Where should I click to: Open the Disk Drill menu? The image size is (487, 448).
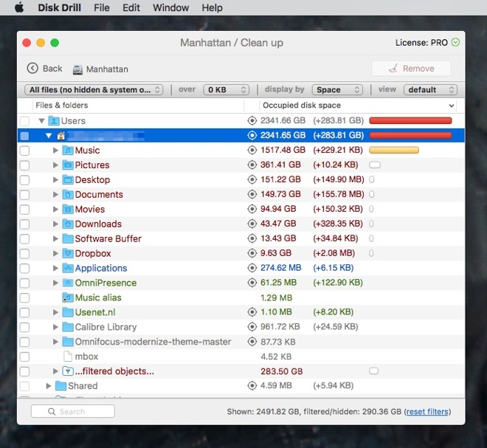click(x=59, y=7)
